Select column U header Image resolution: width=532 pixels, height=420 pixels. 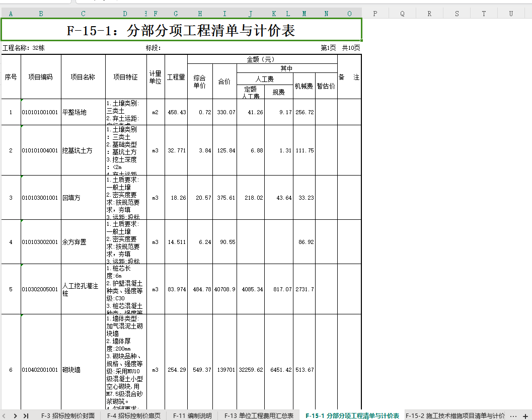coord(511,14)
